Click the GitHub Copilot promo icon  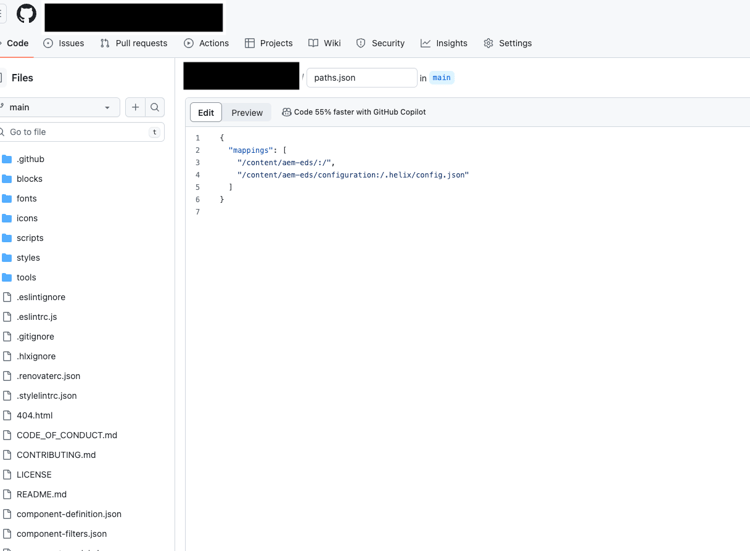point(286,112)
